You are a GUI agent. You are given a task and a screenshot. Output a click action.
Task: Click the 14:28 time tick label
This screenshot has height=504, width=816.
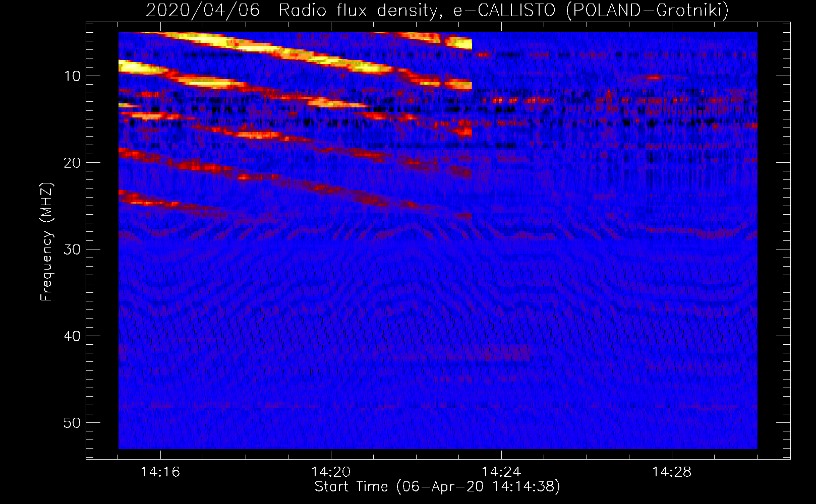coord(672,472)
